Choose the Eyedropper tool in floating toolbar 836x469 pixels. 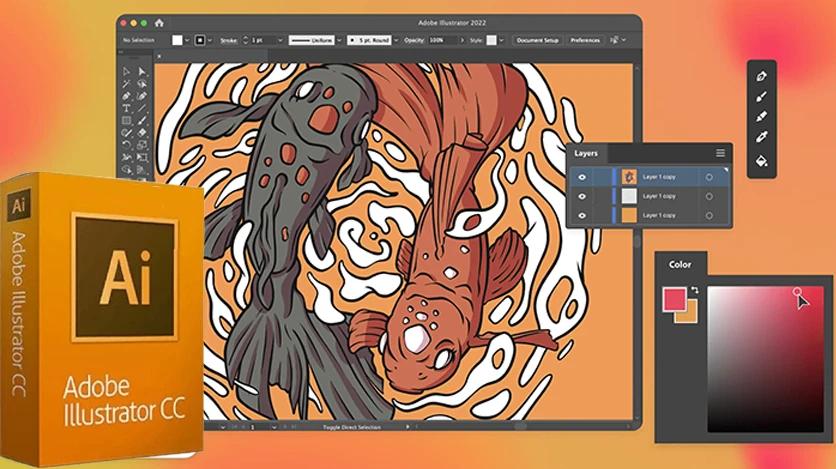coord(762,138)
